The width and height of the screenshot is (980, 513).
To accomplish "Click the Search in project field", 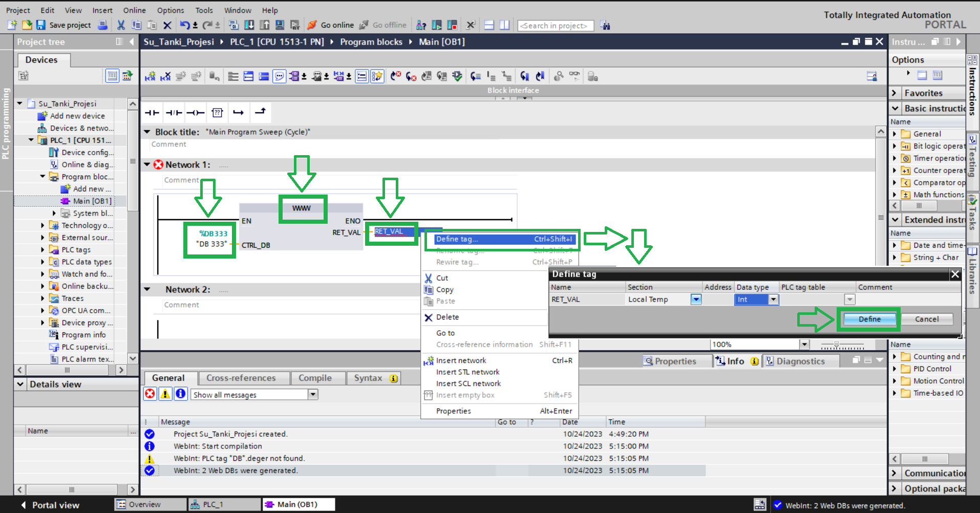I will coord(555,26).
